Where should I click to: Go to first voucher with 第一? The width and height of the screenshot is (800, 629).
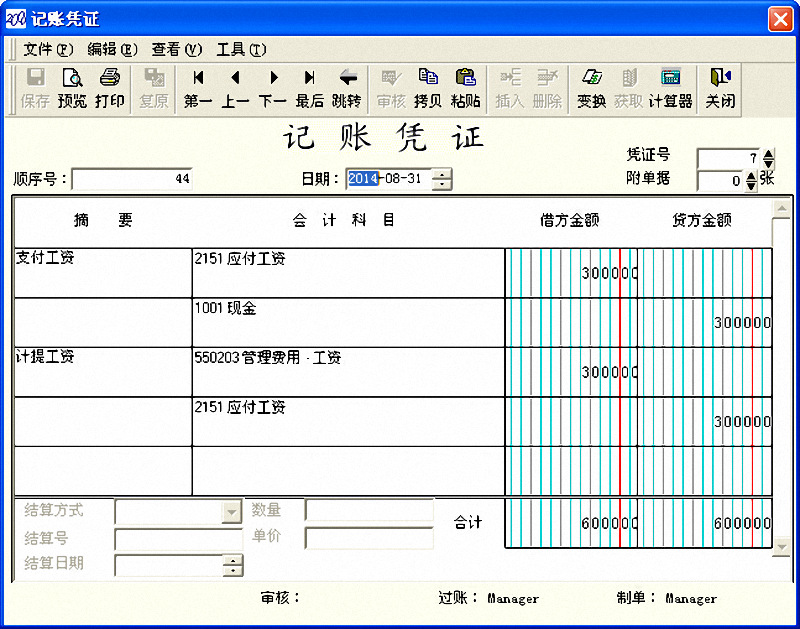(198, 89)
